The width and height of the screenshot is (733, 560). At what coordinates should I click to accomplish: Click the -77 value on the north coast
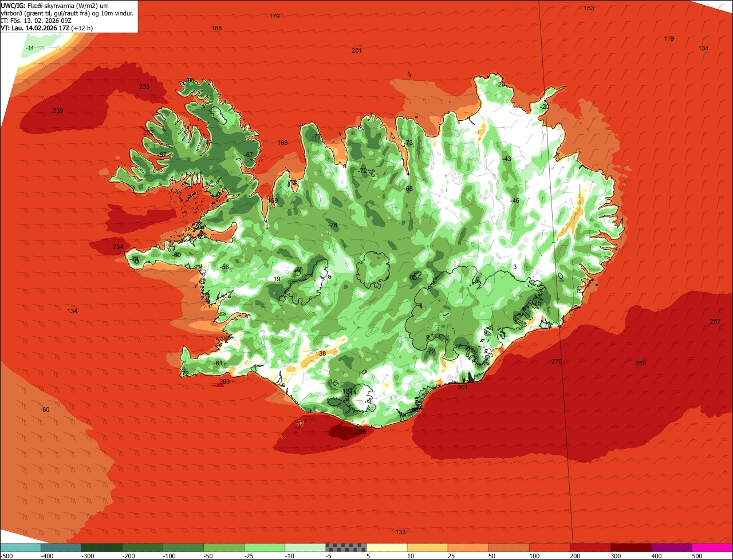tap(317, 136)
